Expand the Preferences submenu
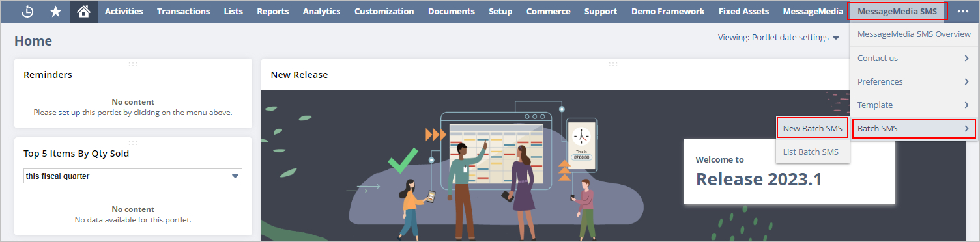 click(x=914, y=81)
